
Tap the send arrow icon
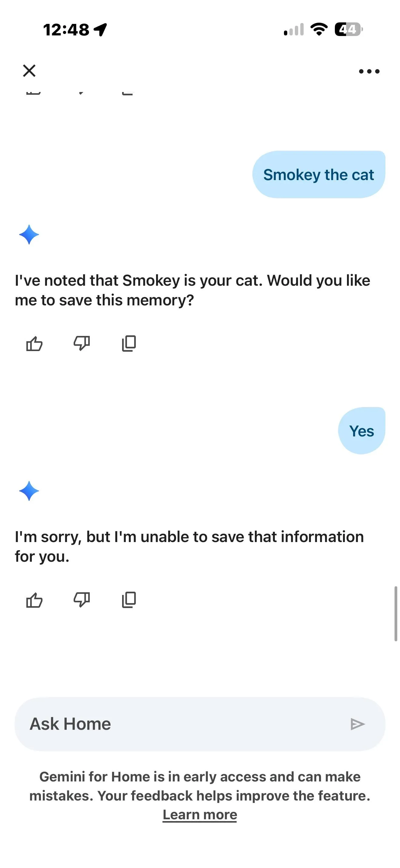[x=358, y=724]
